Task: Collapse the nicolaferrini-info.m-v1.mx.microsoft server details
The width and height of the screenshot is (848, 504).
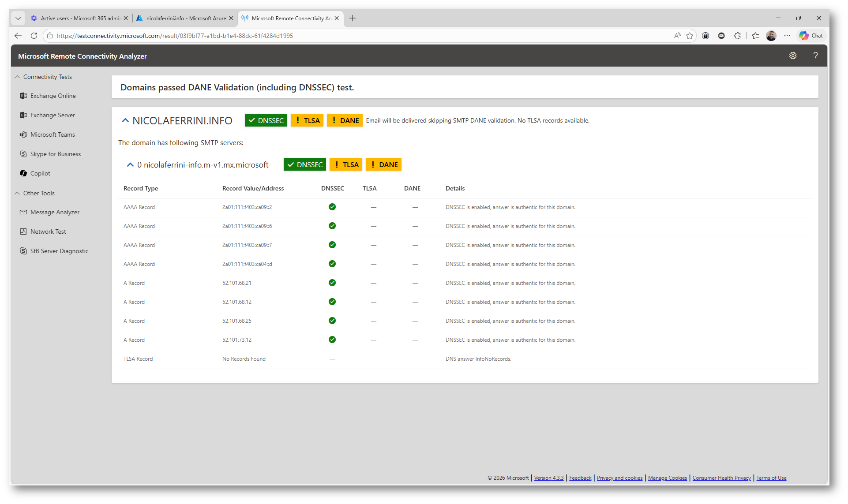Action: click(x=130, y=164)
